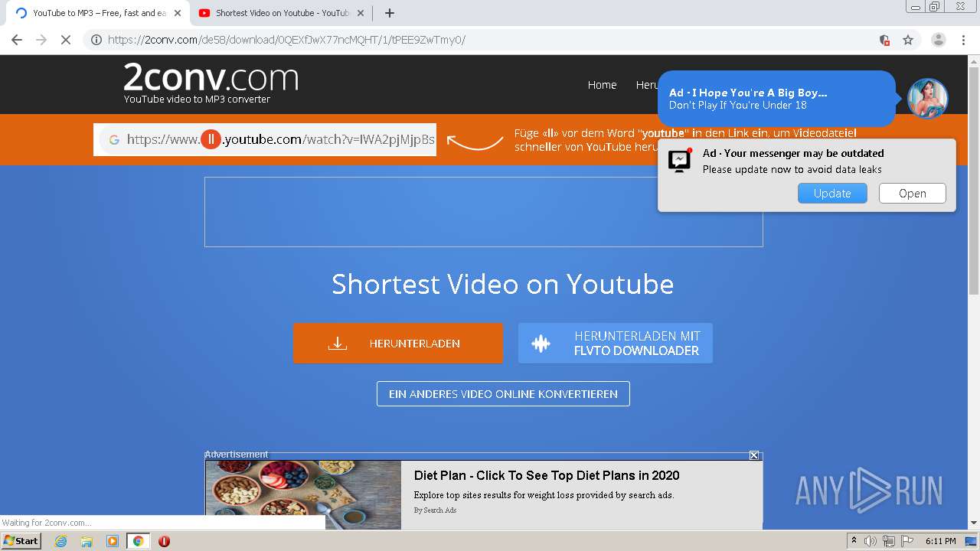
Task: Select the Chrome taskbar button
Action: point(138,541)
